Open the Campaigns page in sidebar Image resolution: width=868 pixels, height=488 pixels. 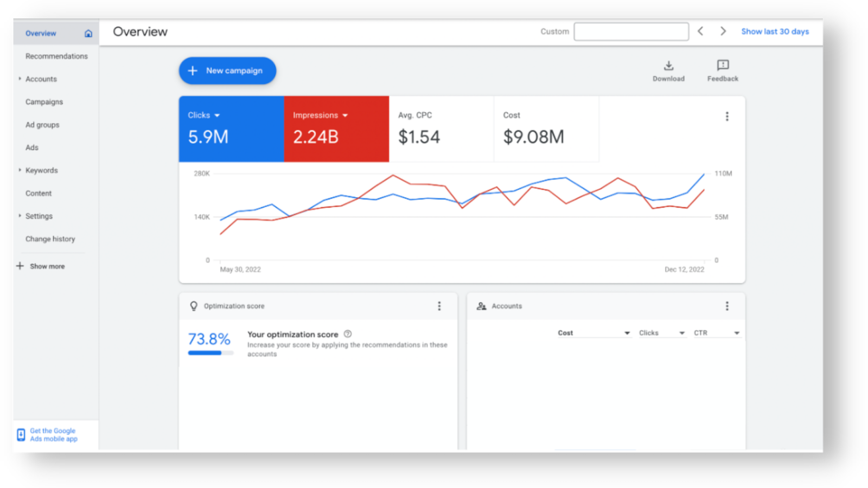click(x=44, y=102)
